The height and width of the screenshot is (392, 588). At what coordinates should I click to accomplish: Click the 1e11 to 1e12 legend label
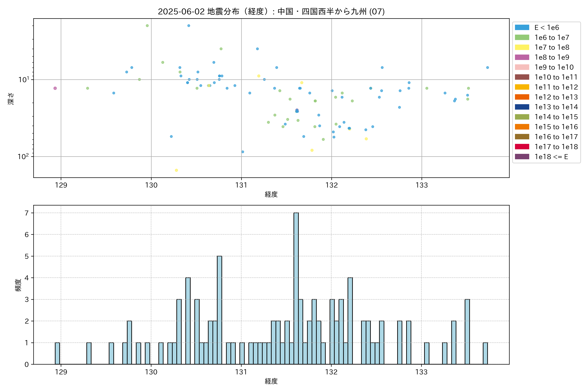[x=556, y=87]
